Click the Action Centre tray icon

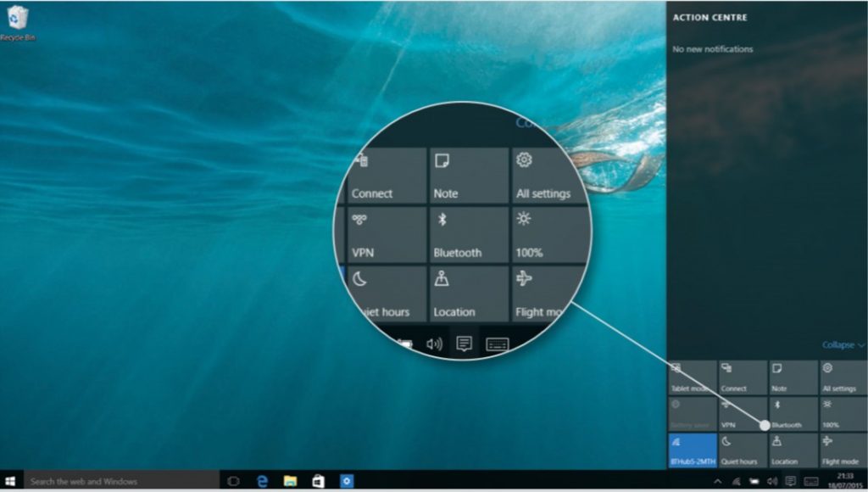(x=791, y=482)
